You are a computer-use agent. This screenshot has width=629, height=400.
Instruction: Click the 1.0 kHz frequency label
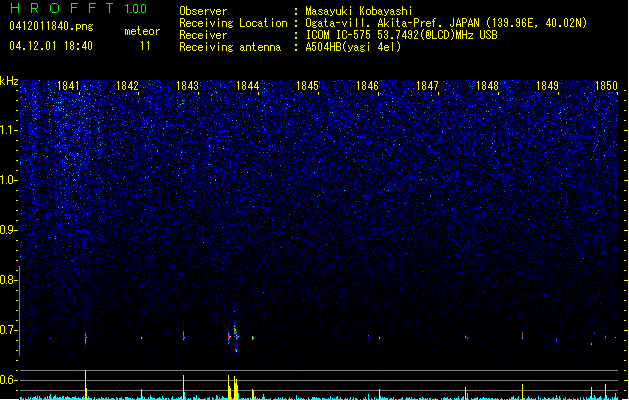coord(9,180)
